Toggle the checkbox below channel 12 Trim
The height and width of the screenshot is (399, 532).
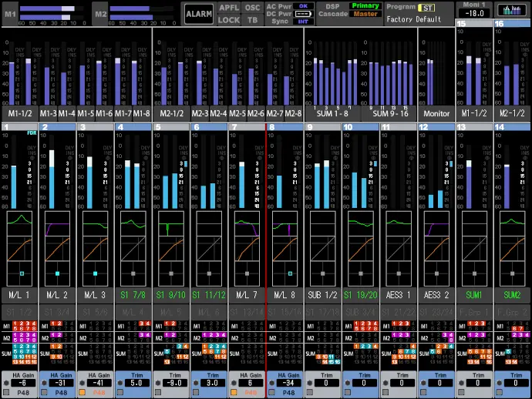tap(423, 393)
